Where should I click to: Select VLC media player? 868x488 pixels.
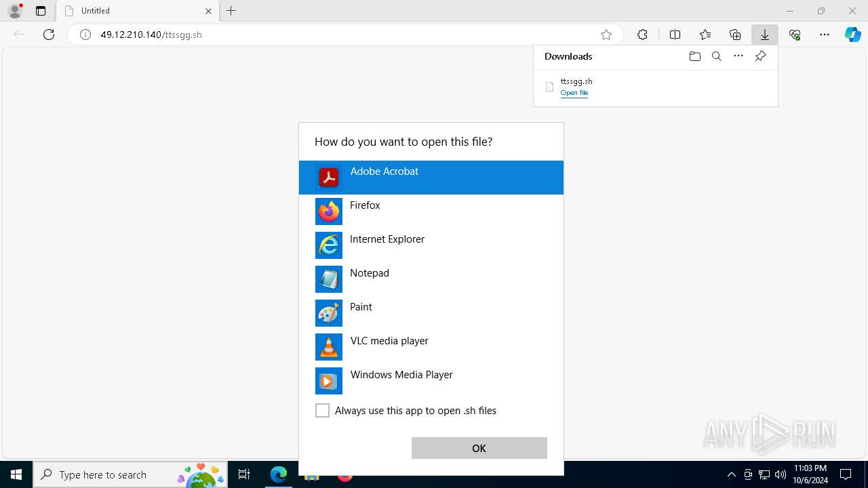coord(431,347)
